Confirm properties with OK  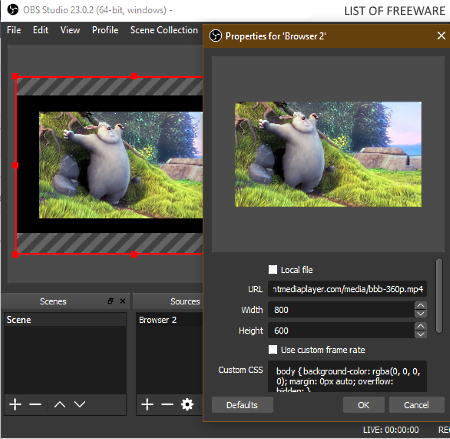tap(363, 405)
